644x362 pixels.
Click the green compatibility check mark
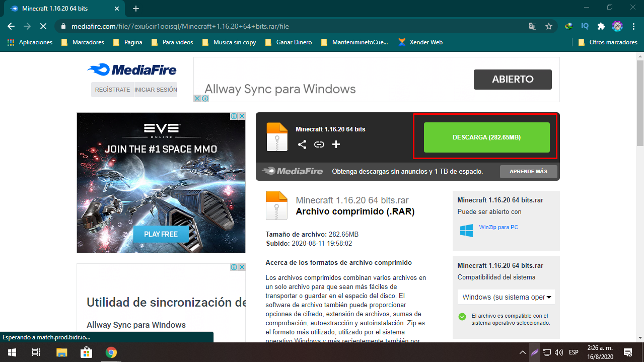coord(462,316)
